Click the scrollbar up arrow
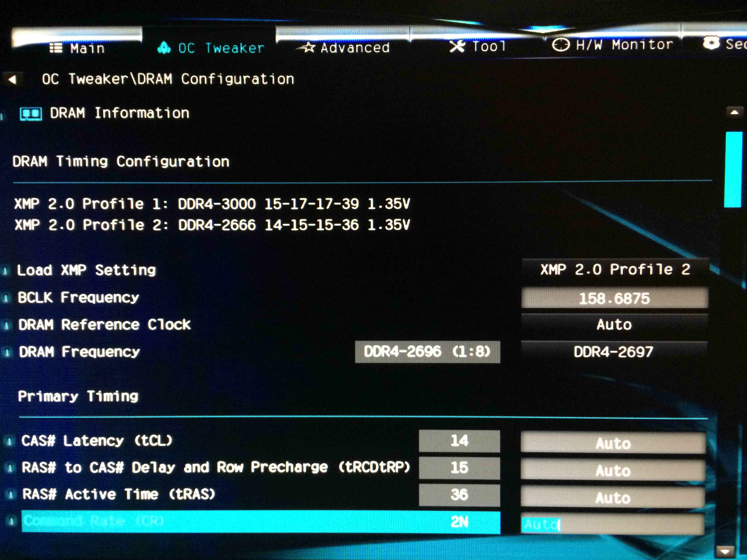The width and height of the screenshot is (747, 560). pyautogui.click(x=734, y=112)
